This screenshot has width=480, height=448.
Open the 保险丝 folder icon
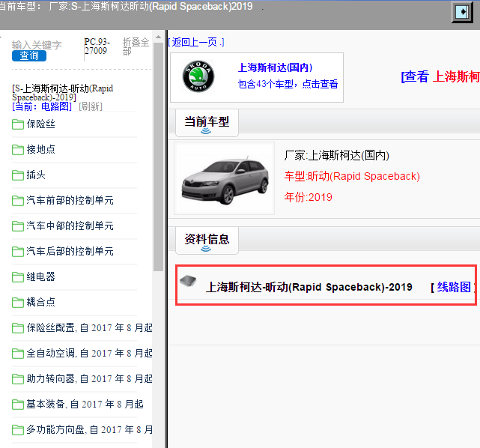coord(18,124)
